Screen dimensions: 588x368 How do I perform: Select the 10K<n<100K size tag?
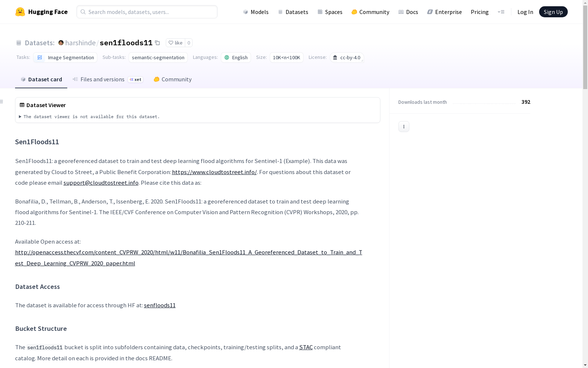click(x=287, y=57)
